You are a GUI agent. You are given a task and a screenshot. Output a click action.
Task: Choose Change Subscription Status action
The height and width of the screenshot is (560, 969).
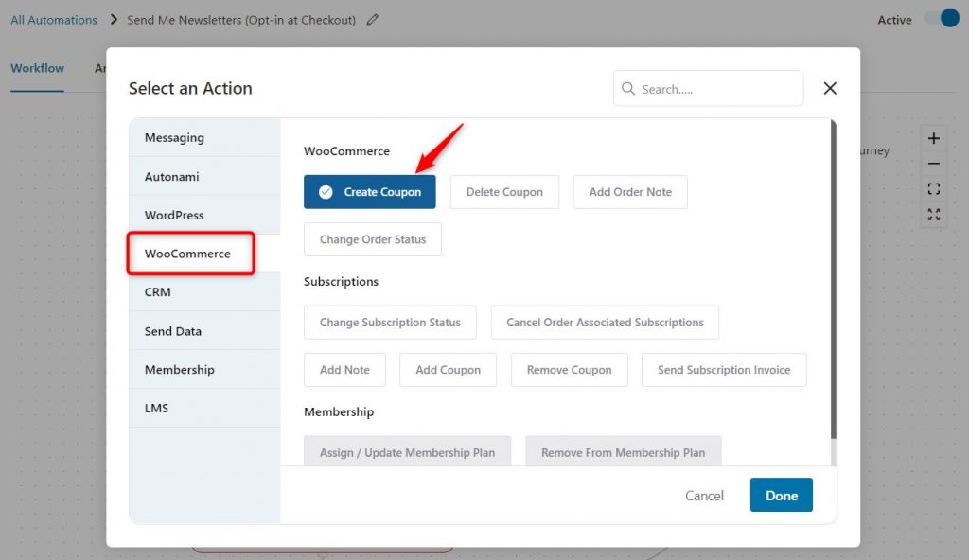[x=390, y=322]
